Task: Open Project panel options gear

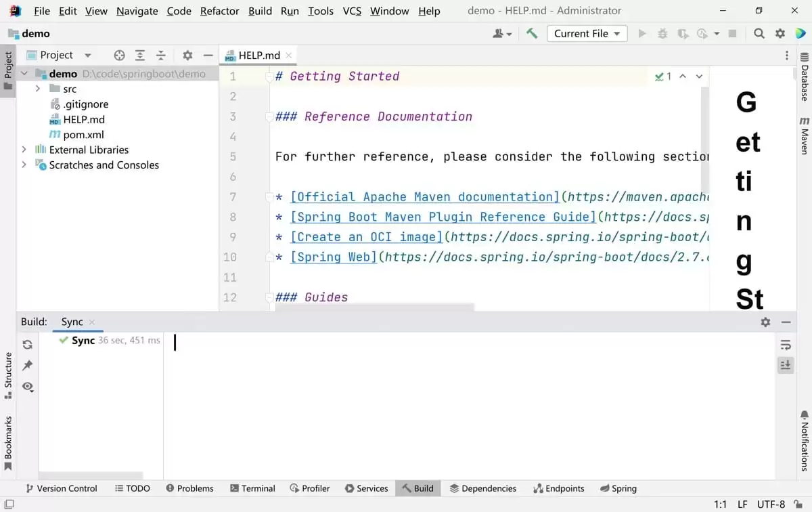Action: 187,56
